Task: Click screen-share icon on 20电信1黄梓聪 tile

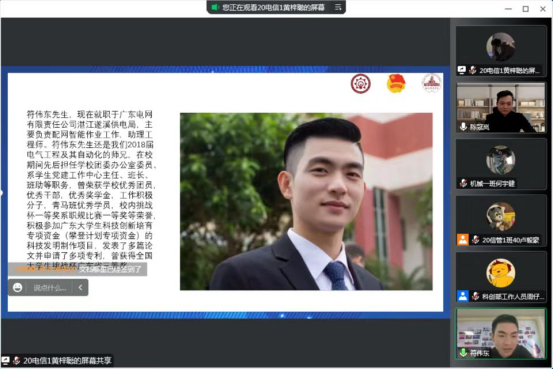Action: click(x=462, y=70)
